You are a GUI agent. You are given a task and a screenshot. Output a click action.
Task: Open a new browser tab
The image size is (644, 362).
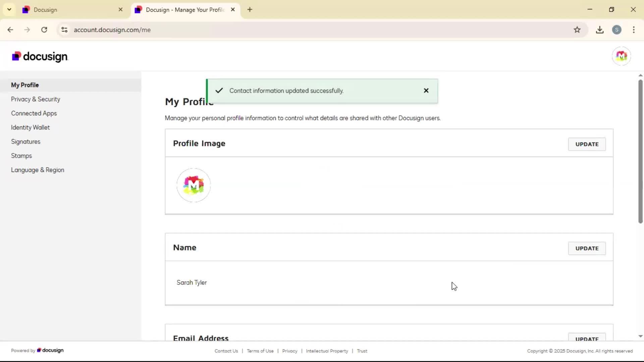[250, 10]
